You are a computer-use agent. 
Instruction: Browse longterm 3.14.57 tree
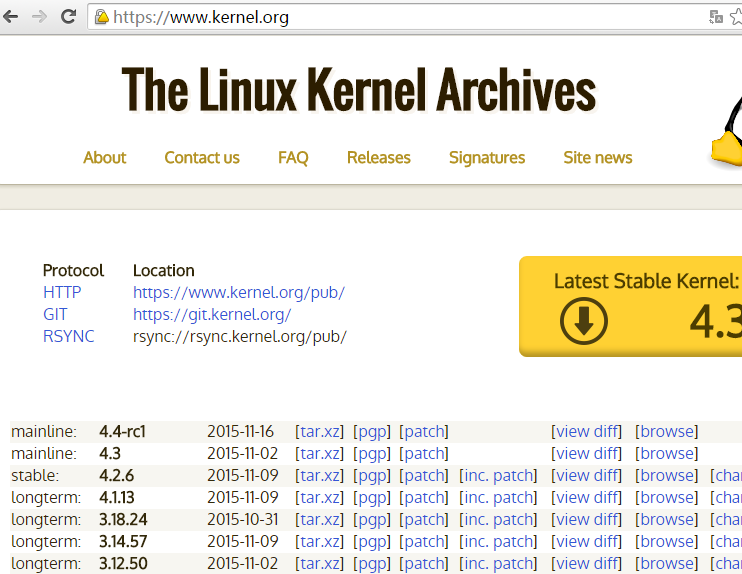(666, 541)
